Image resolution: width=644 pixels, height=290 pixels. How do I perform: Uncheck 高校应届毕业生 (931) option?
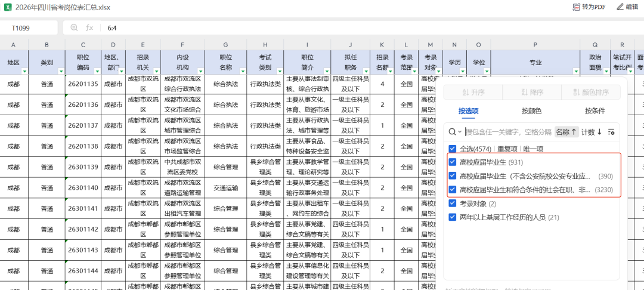453,162
